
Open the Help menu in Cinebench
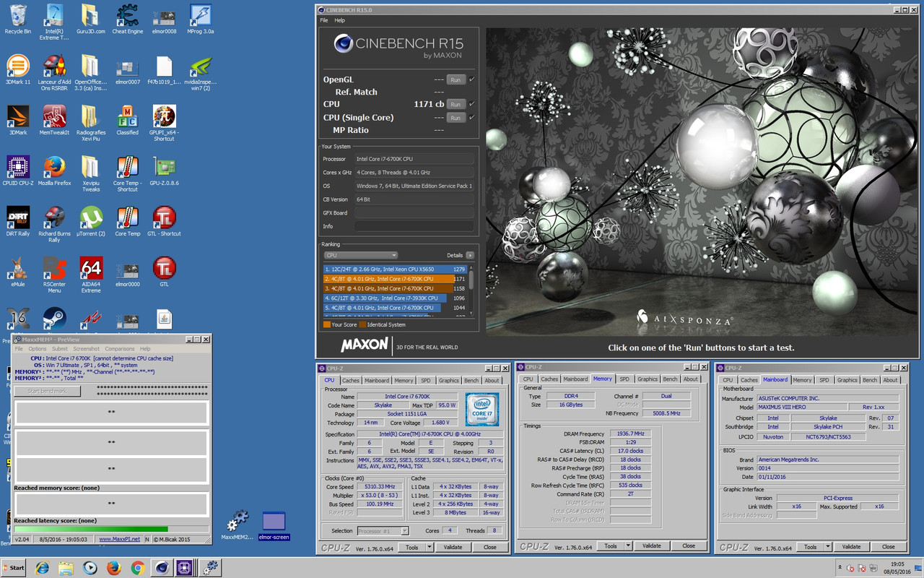[339, 20]
